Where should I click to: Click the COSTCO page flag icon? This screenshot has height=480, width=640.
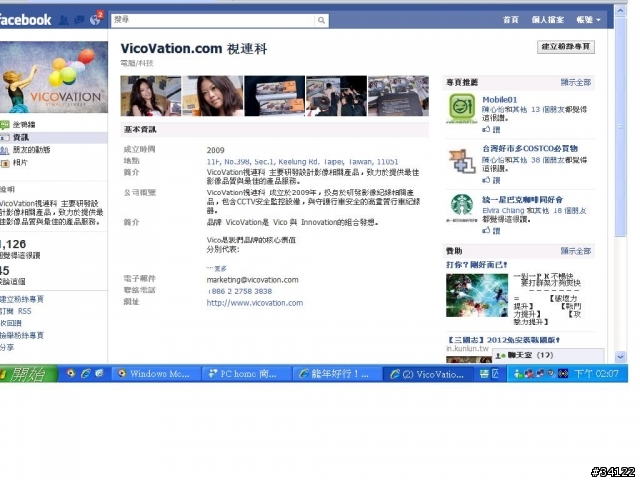pyautogui.click(x=462, y=160)
